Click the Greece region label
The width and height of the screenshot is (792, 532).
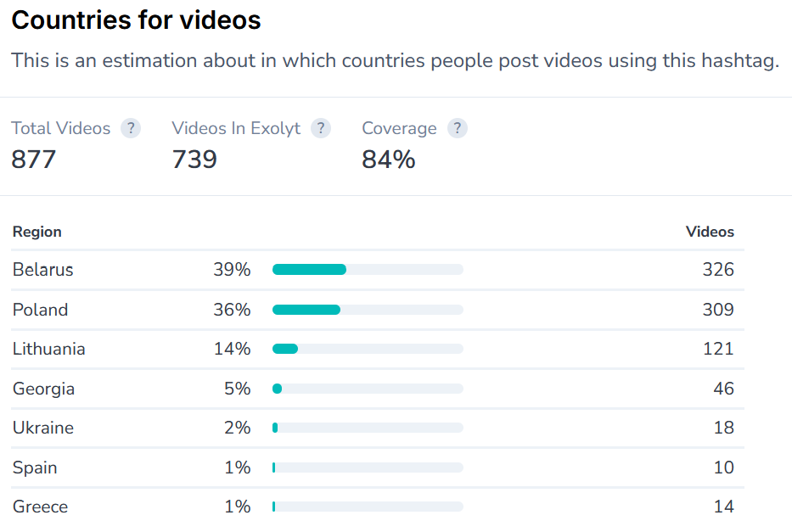point(40,507)
